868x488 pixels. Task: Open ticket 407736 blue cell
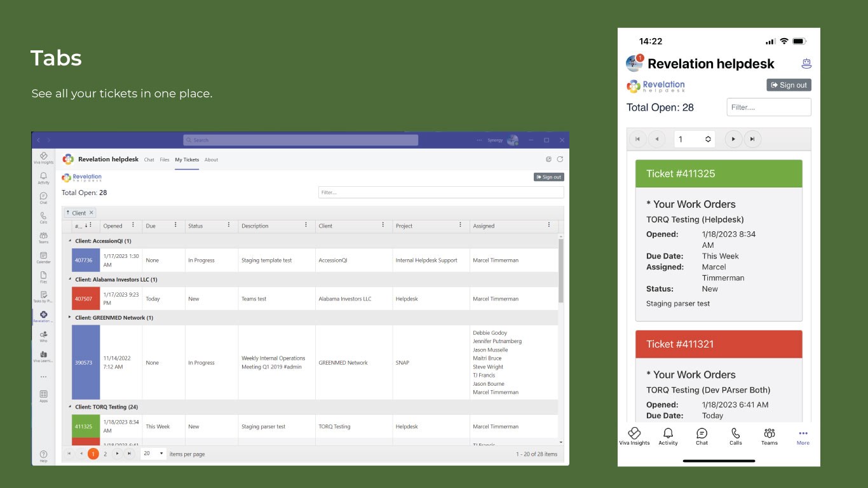86,260
